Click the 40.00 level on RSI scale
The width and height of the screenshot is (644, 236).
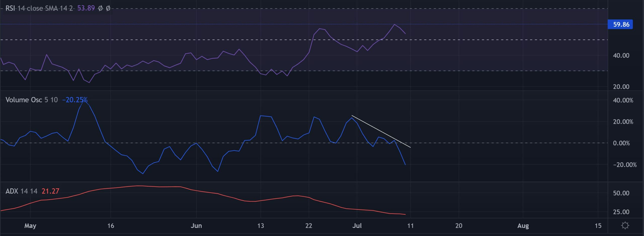click(x=621, y=56)
